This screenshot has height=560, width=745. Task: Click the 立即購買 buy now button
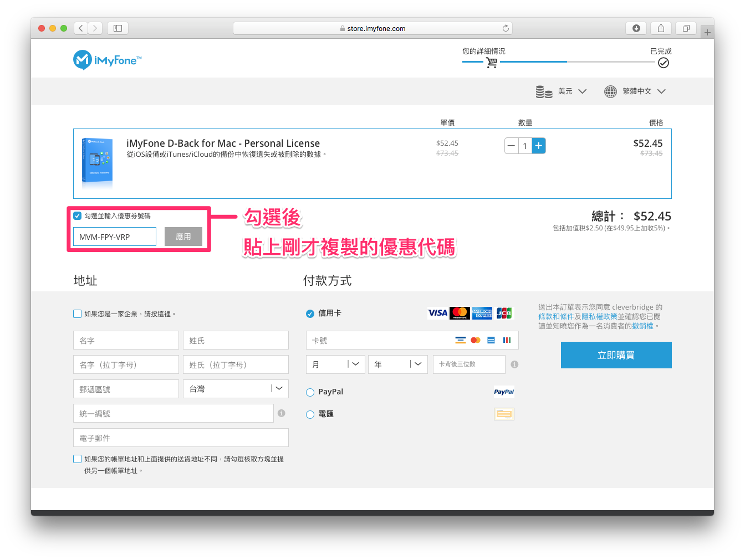click(x=616, y=355)
